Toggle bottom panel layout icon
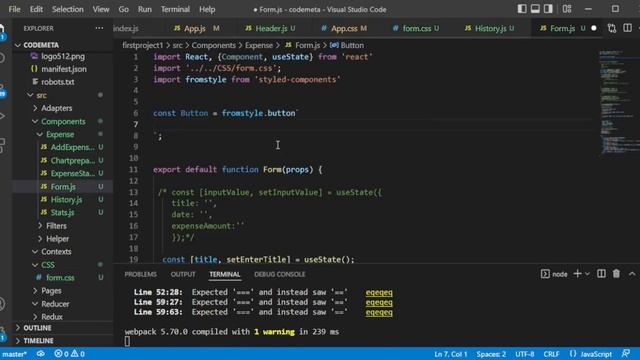 [x=535, y=9]
